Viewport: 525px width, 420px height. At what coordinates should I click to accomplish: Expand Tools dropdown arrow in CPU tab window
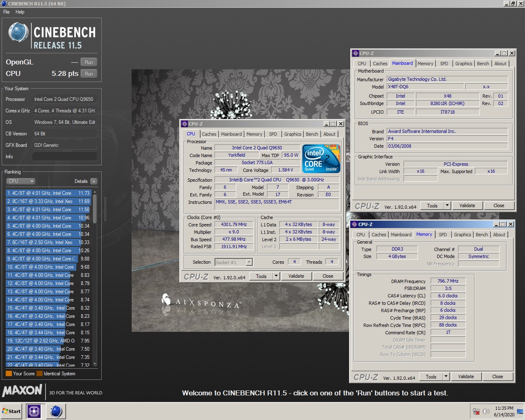[276, 276]
